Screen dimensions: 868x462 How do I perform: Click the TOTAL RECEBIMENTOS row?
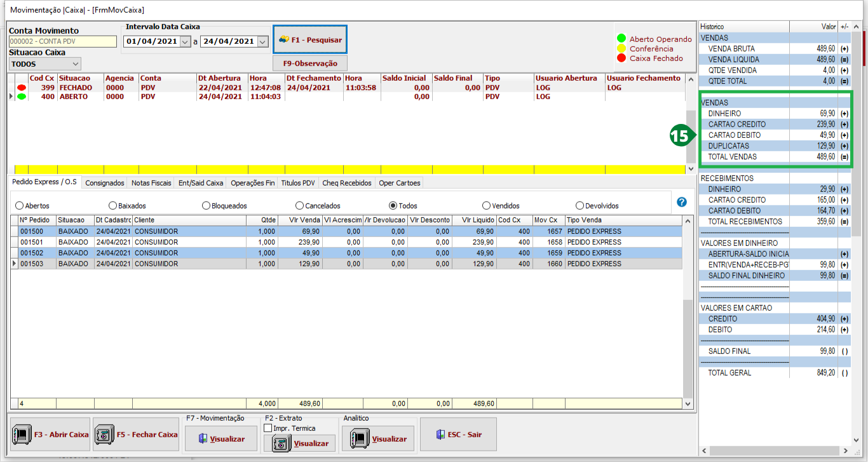[775, 221]
